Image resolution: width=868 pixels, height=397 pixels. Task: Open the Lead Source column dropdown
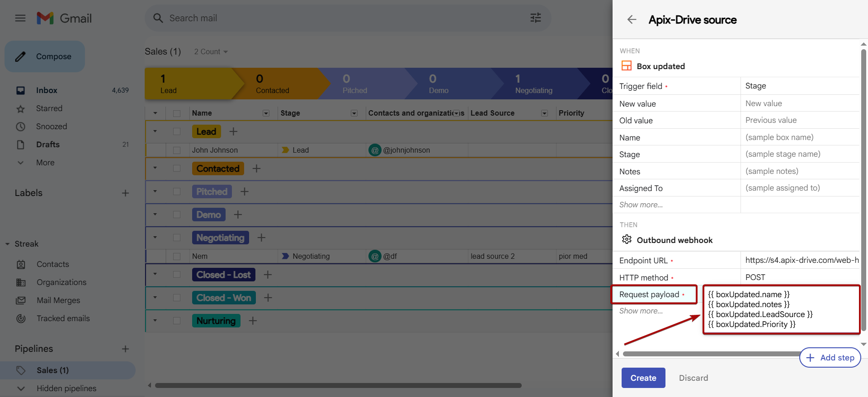point(545,113)
